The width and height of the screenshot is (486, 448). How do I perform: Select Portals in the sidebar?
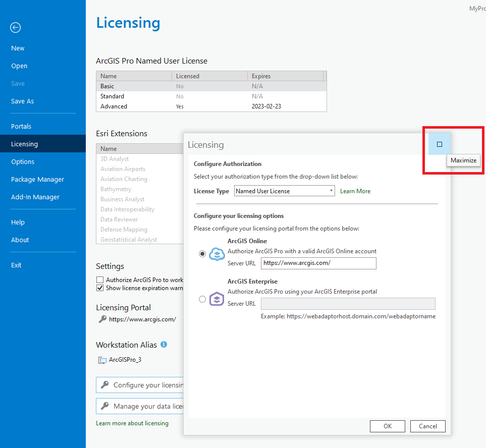21,127
